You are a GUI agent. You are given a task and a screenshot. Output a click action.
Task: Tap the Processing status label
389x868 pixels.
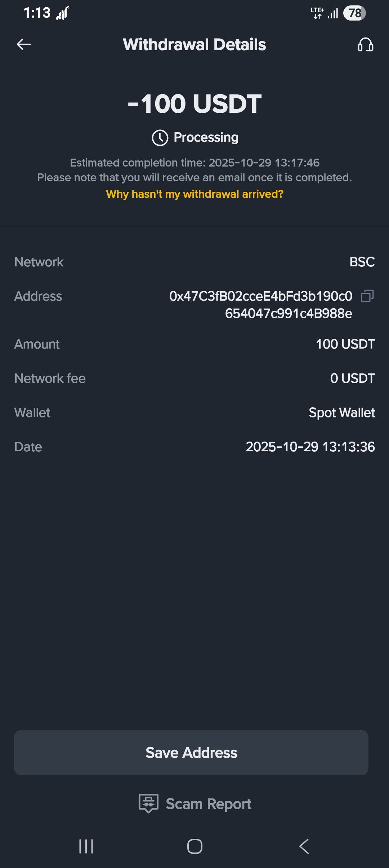tap(206, 137)
